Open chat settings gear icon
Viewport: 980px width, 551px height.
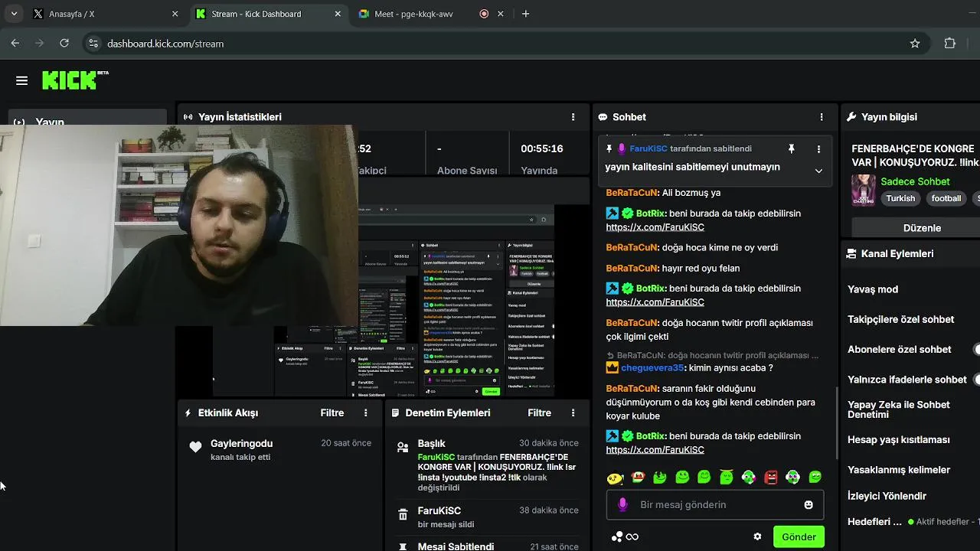tap(757, 536)
